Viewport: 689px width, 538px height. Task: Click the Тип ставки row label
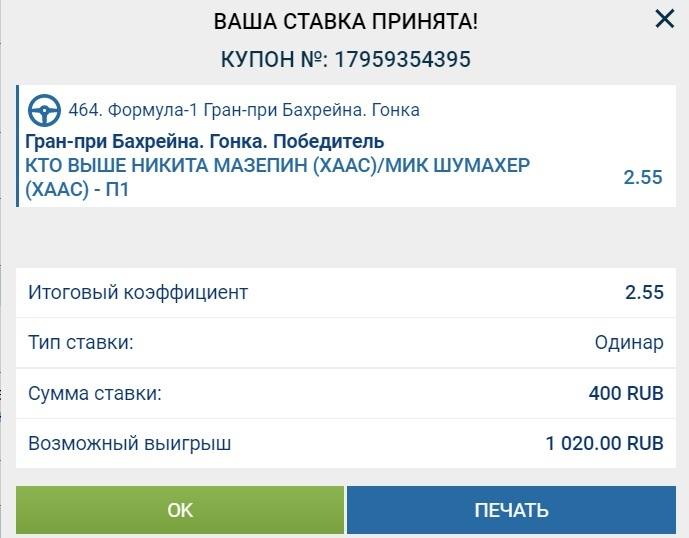point(81,342)
